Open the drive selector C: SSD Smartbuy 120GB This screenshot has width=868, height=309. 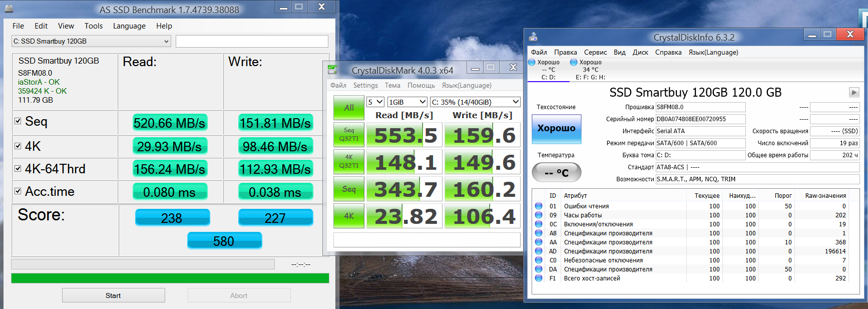(91, 41)
